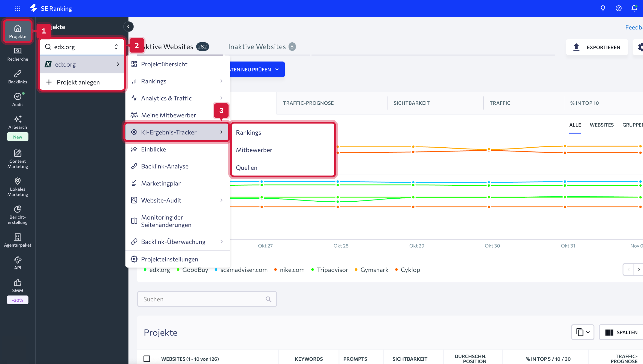Select Quellen in KI-Ergebnis-Tracker submenu

(x=246, y=168)
